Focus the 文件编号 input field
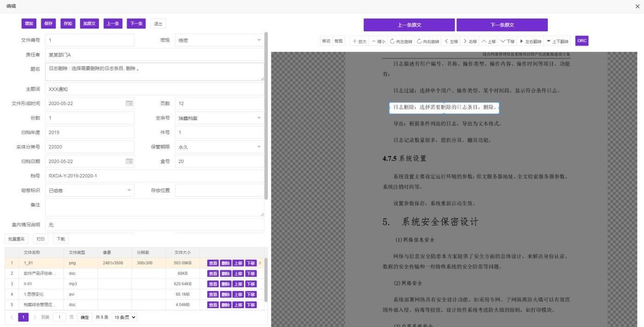Screen dimensions: 644x327 [90, 40]
